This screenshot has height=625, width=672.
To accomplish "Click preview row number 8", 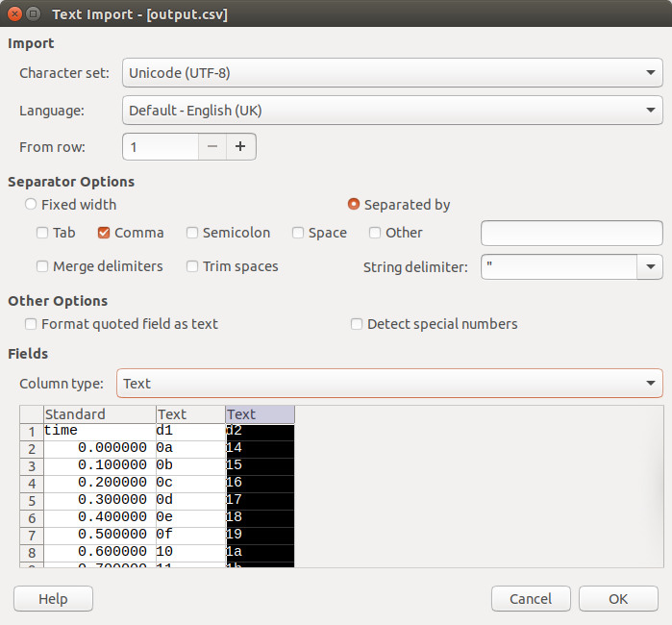I will [x=32, y=553].
